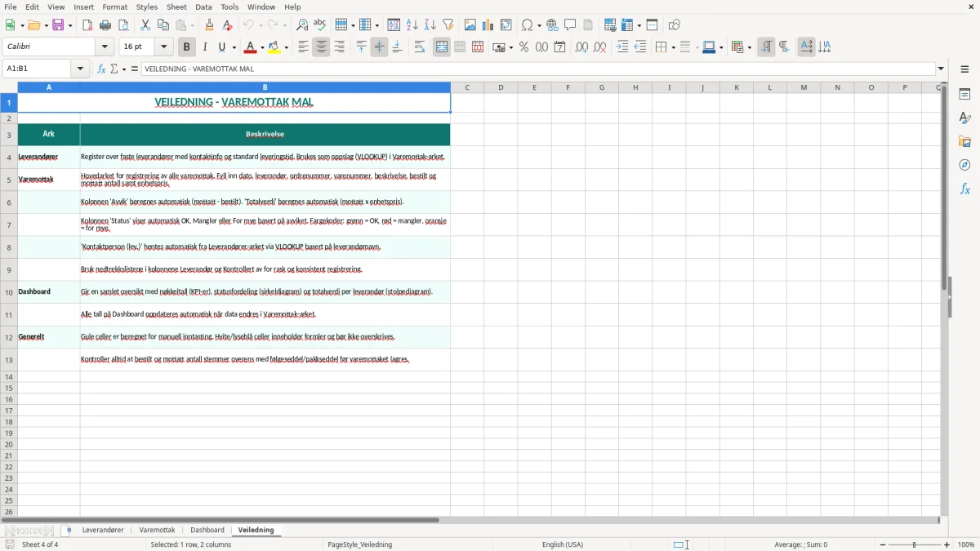Center text horizontally
The width and height of the screenshot is (980, 551).
pyautogui.click(x=321, y=47)
